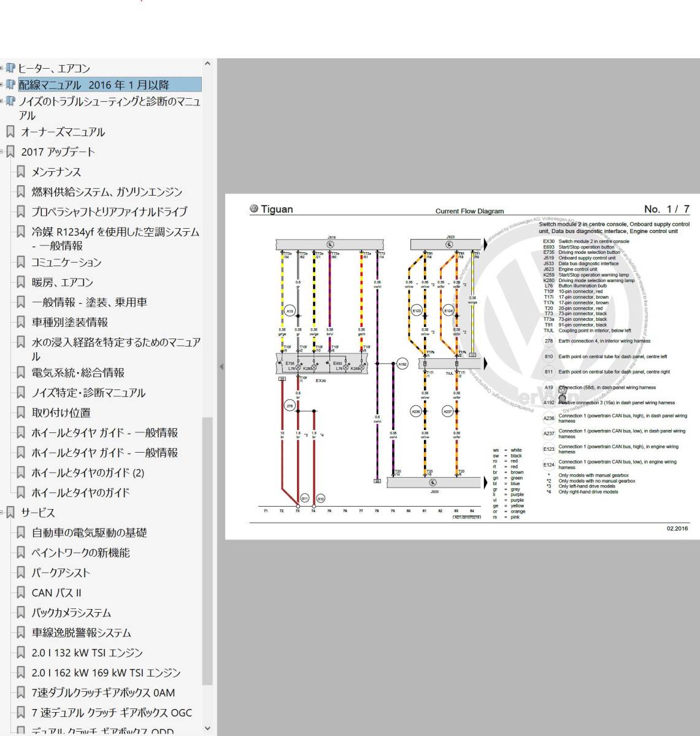Screen dimensions: 700x736
Task: Open 7速ダブルクラッチギアボックス 0AM bookmark
Action: point(103,693)
